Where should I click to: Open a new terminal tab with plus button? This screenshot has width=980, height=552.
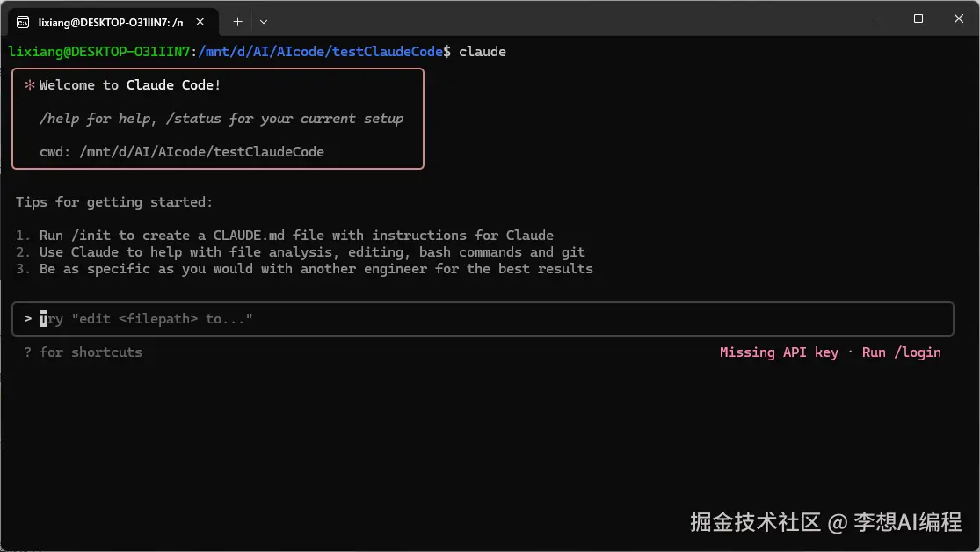click(x=237, y=22)
